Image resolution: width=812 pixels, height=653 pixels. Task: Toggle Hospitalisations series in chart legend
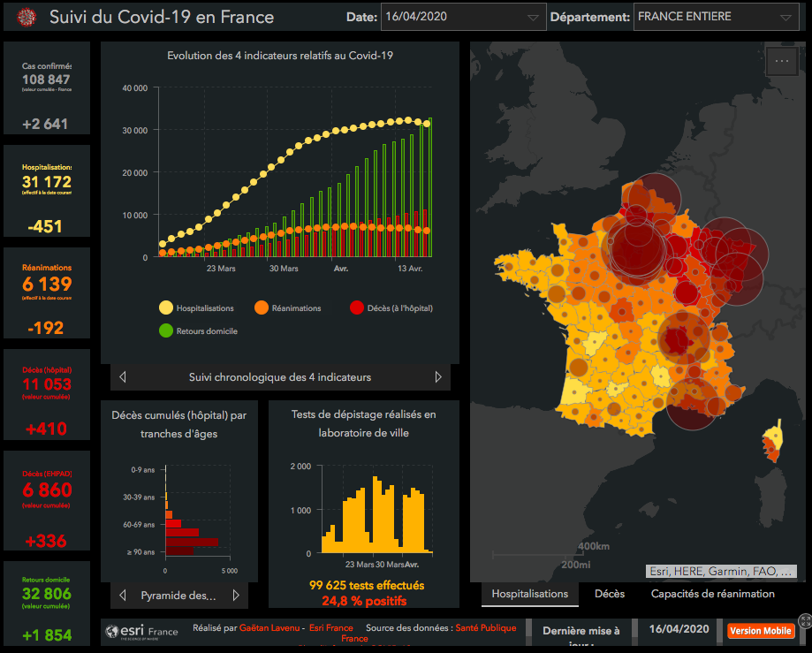(166, 308)
